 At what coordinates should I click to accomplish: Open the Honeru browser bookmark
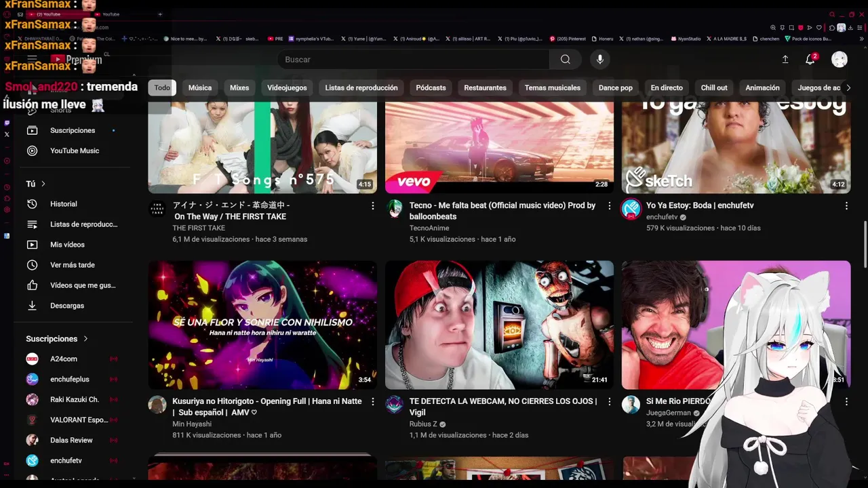(x=602, y=39)
